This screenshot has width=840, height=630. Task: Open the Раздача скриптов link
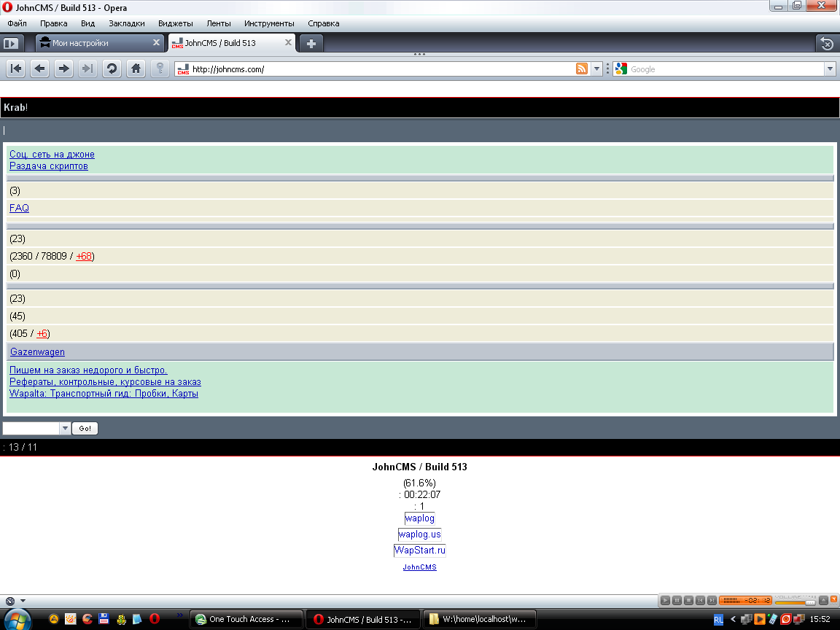click(x=49, y=166)
